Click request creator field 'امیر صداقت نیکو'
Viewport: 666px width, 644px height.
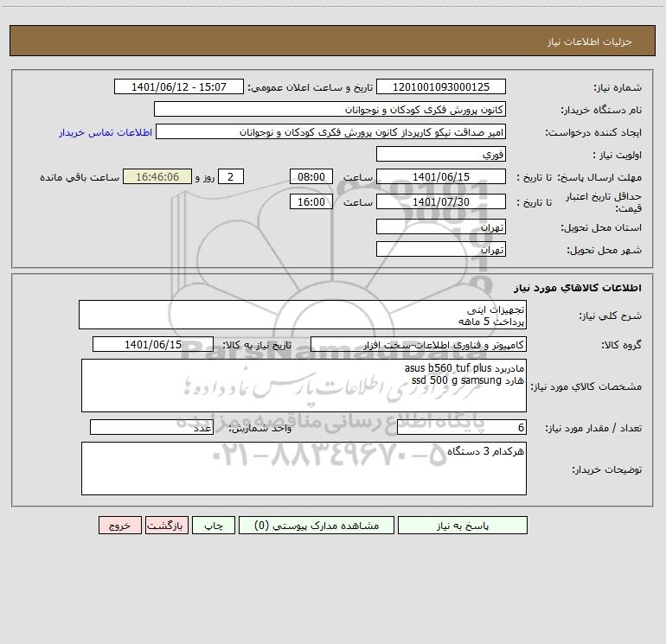point(330,131)
